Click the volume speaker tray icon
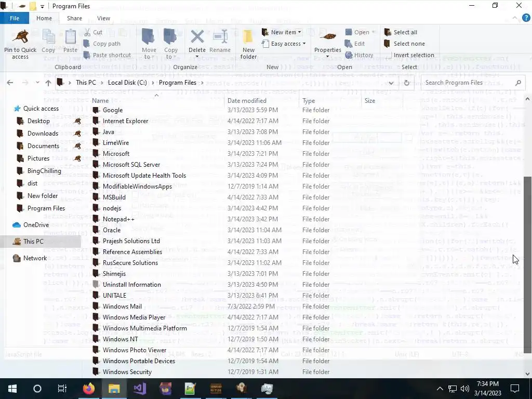 click(x=465, y=389)
